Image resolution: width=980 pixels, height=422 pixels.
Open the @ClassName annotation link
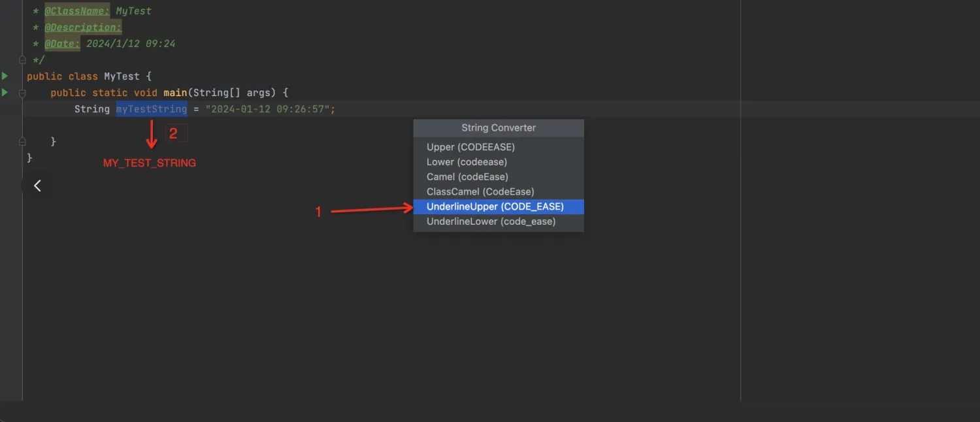click(76, 10)
